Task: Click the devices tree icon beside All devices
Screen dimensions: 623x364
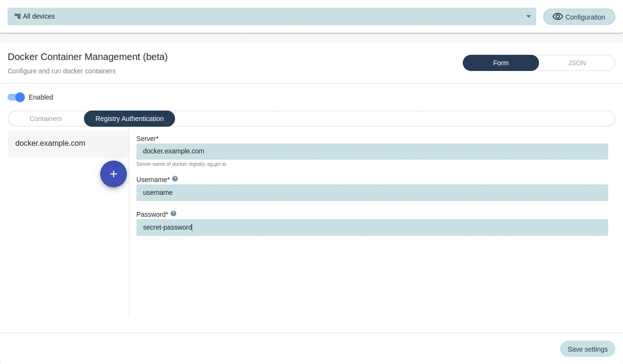Action: (18, 16)
